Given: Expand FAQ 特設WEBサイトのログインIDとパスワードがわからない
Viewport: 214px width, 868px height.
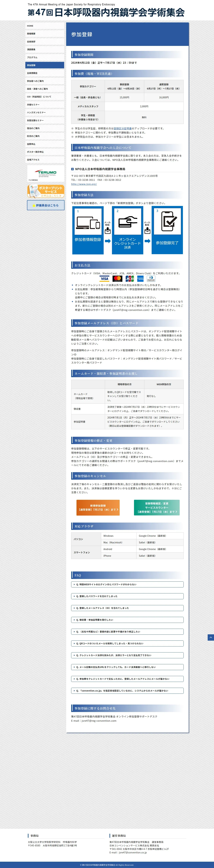Looking at the screenshot, I should 128,584.
